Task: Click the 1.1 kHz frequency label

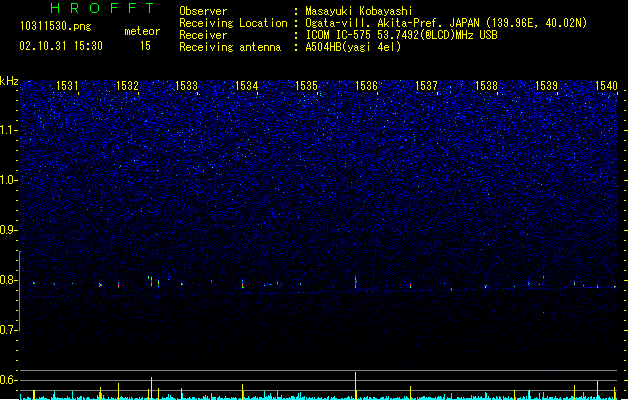Action: (x=9, y=130)
